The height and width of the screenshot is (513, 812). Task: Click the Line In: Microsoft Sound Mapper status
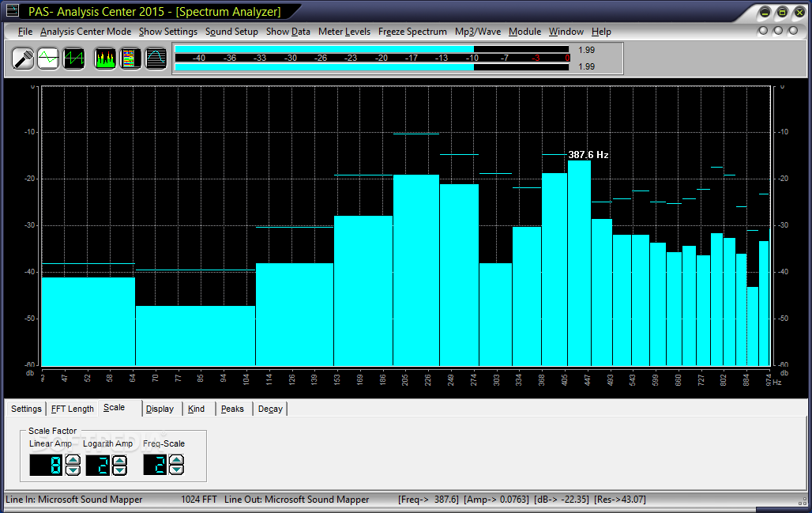click(x=74, y=500)
